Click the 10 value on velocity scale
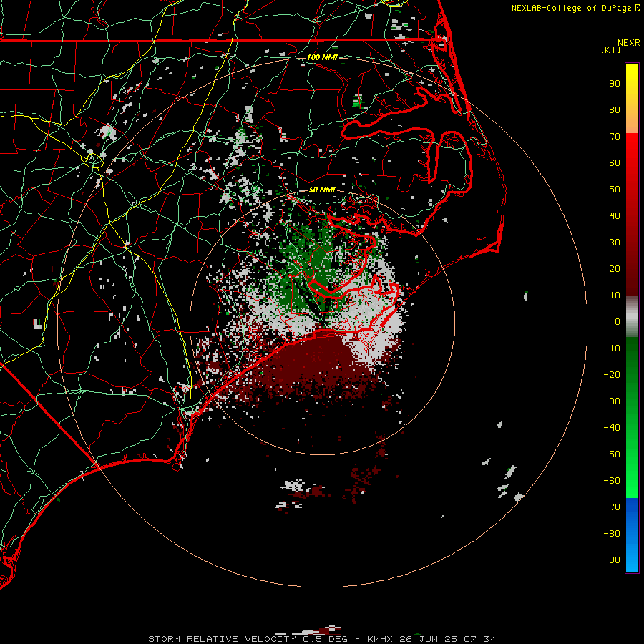The width and height of the screenshot is (644, 644). [x=615, y=296]
